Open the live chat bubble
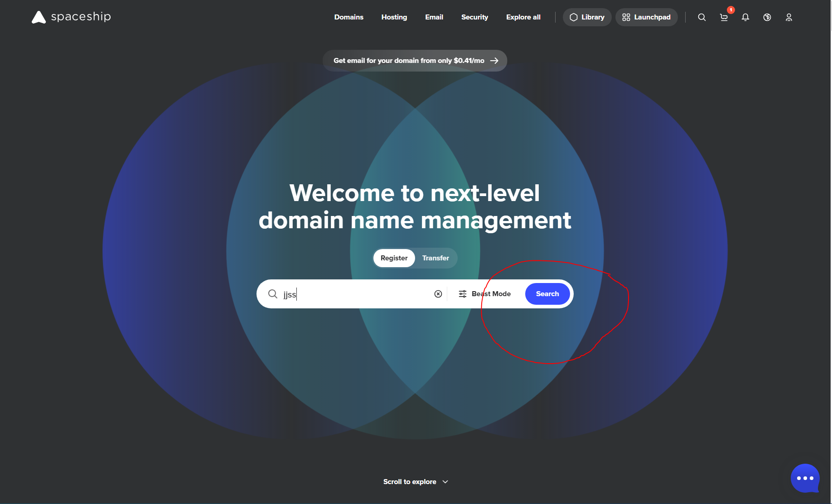832x504 pixels. coord(805,478)
